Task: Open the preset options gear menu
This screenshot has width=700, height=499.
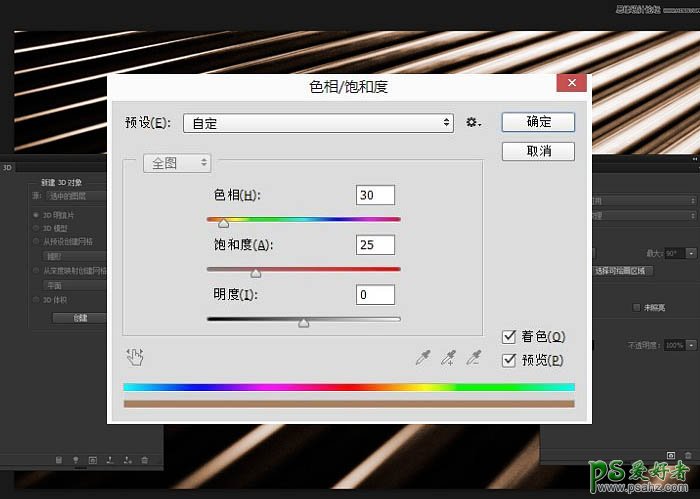Action: 473,123
